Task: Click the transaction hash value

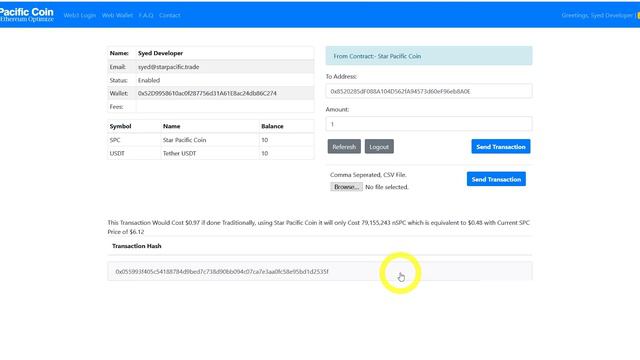Action: click(x=222, y=271)
